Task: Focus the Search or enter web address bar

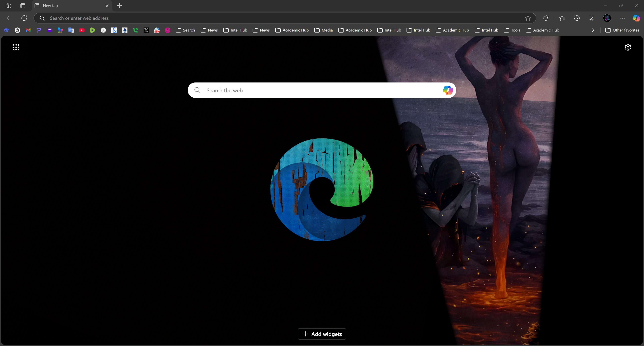Action: point(285,18)
